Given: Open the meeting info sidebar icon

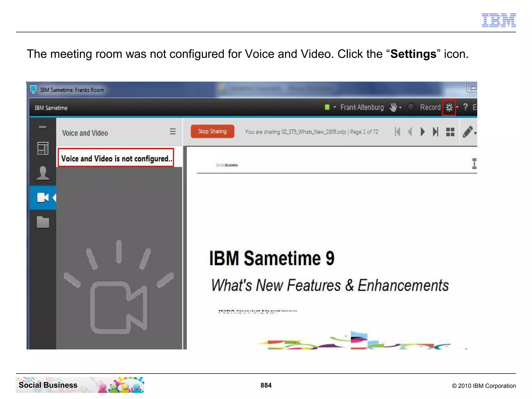Looking at the screenshot, I should (43, 149).
